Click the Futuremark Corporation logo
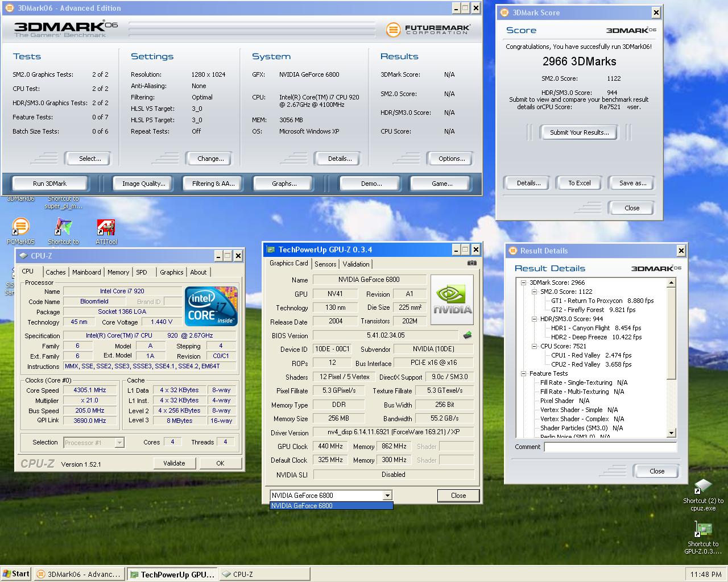 coord(428,30)
